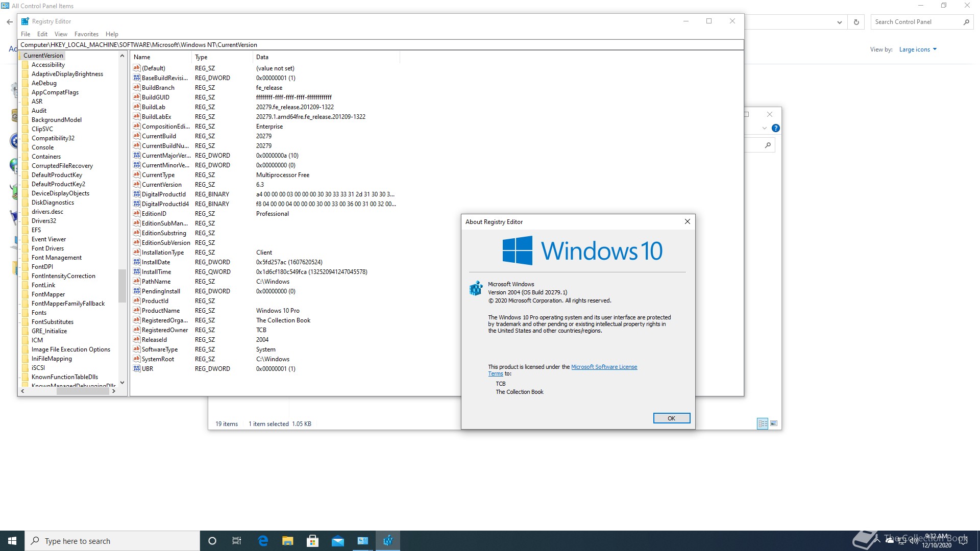Click the Search Control Panel field
This screenshot has width=980, height=551.
point(916,22)
